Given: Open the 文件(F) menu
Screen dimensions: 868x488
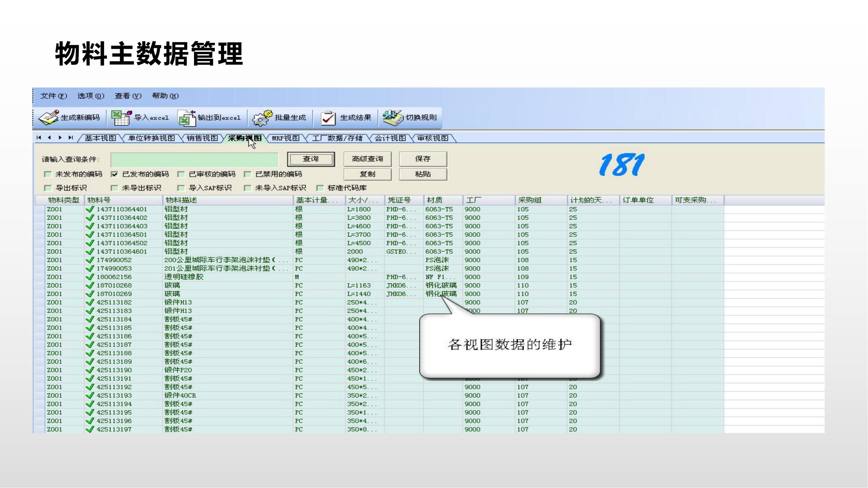Looking at the screenshot, I should 54,96.
